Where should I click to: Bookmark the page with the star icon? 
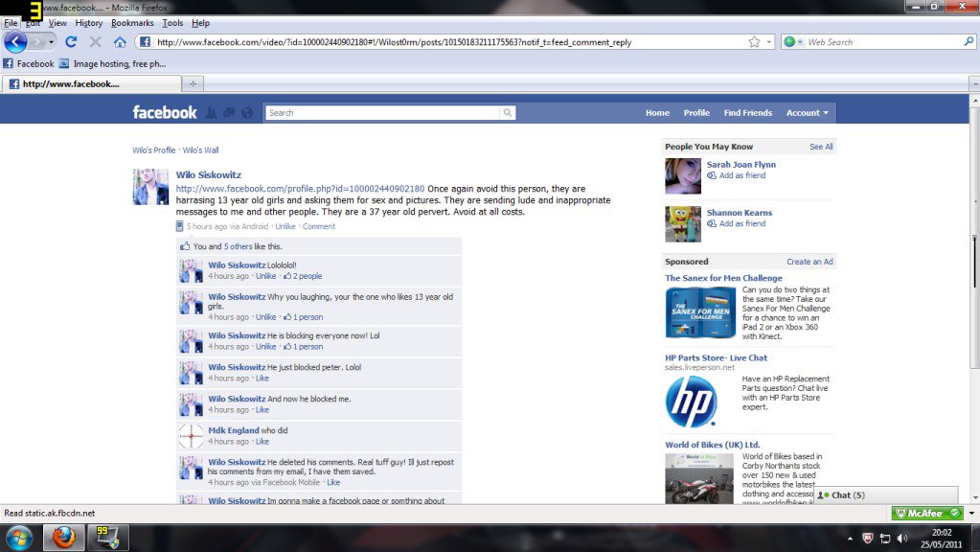click(x=754, y=42)
